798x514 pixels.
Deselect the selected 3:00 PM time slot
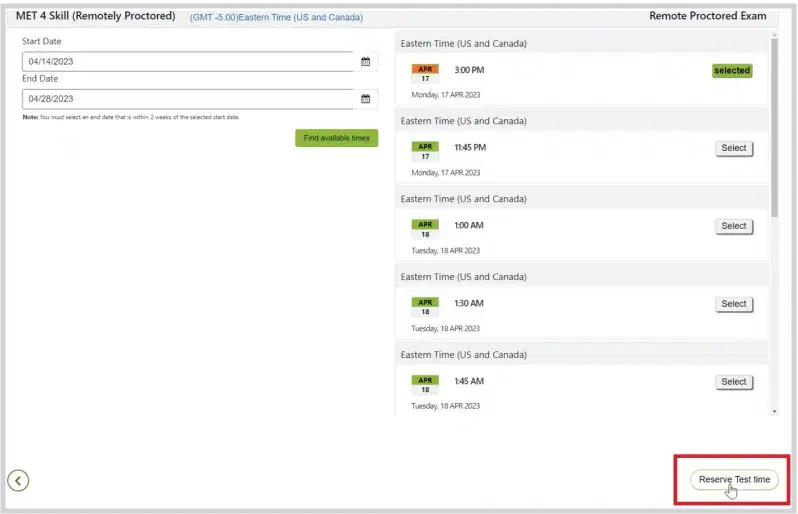coord(732,71)
